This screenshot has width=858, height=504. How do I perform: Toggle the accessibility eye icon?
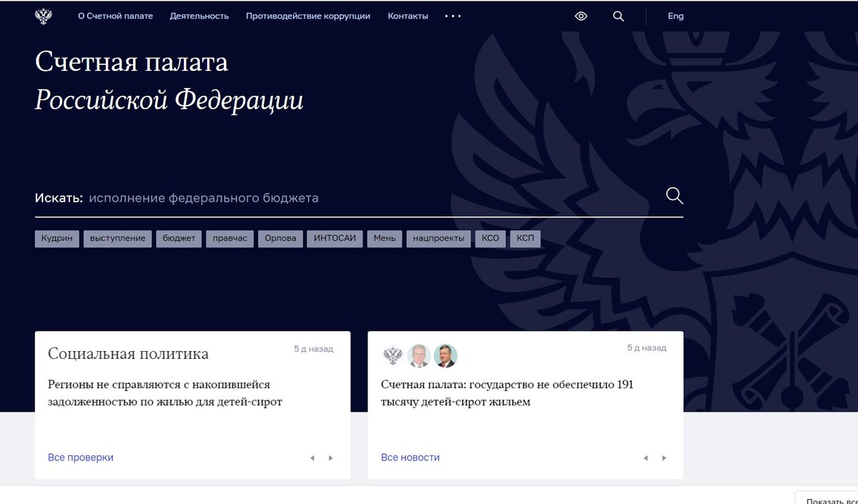581,16
